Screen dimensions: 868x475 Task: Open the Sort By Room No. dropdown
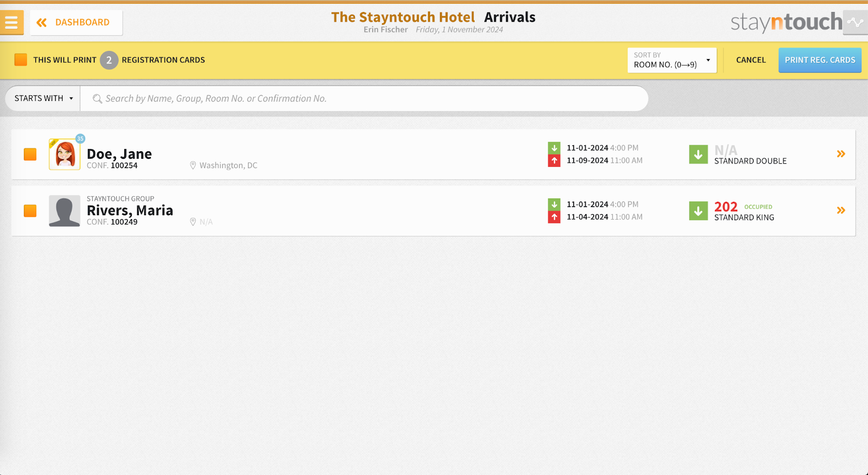(x=672, y=60)
